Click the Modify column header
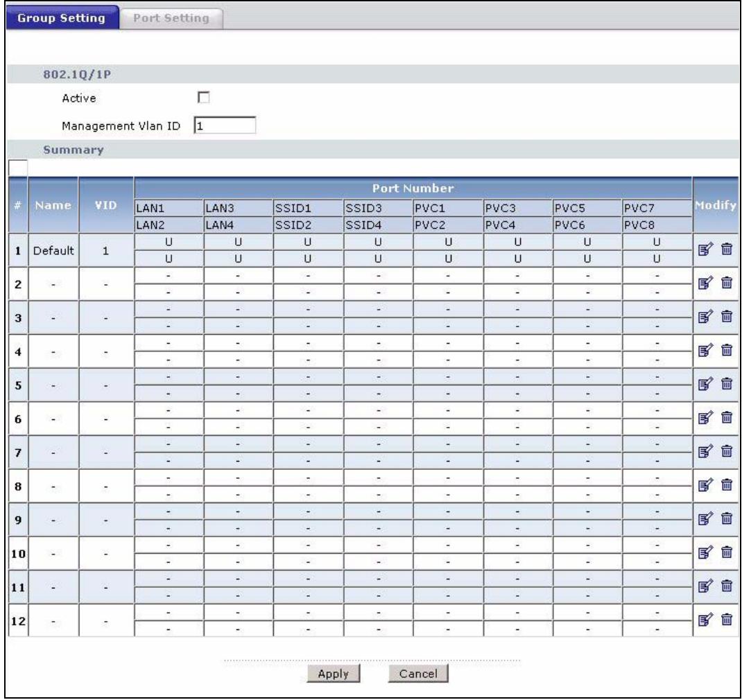The width and height of the screenshot is (742, 700). pos(716,205)
